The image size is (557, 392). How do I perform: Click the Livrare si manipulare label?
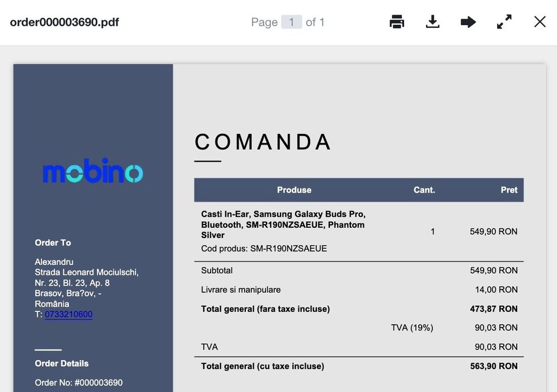pyautogui.click(x=241, y=290)
